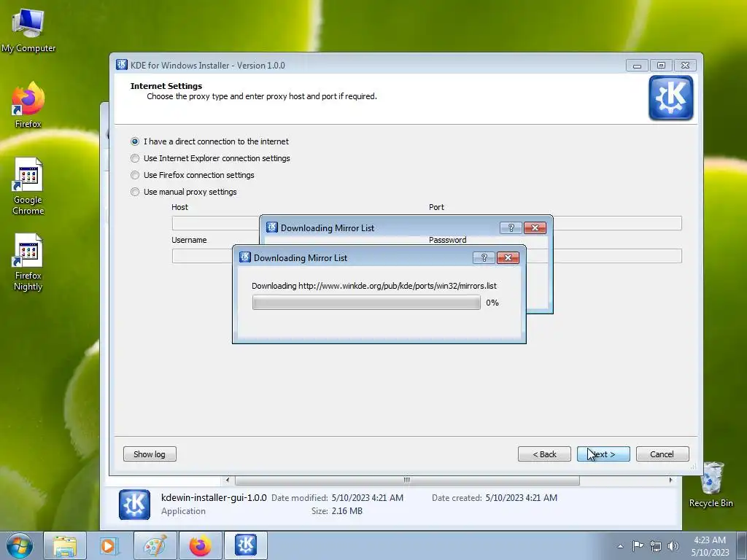747x560 pixels.
Task: Click the Date modified value in Explorer
Action: 368,497
